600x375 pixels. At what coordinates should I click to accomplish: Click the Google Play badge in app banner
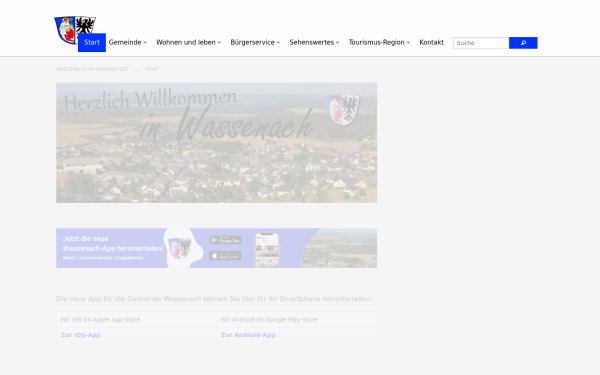[225, 240]
